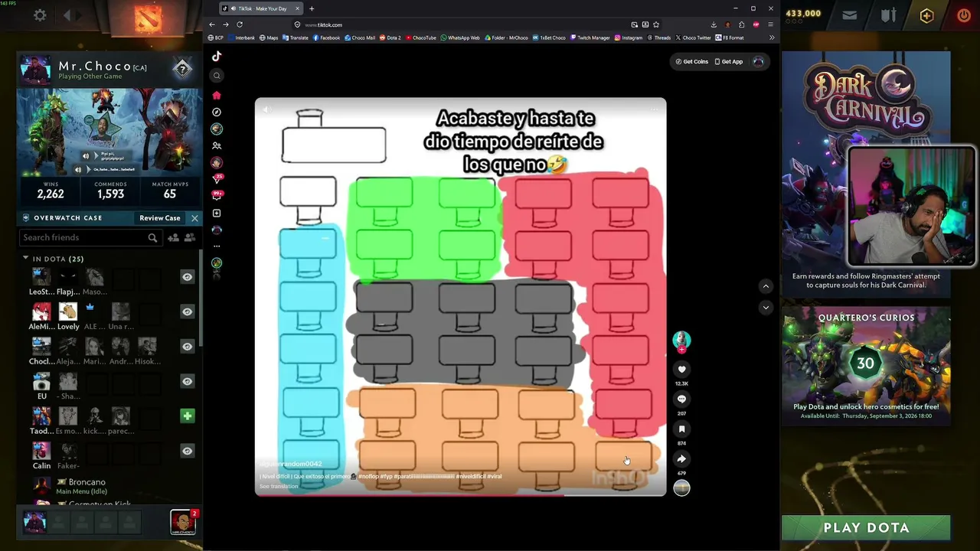This screenshot has width=980, height=551.
Task: Open TikTok Friends icon in sidebar
Action: [217, 145]
